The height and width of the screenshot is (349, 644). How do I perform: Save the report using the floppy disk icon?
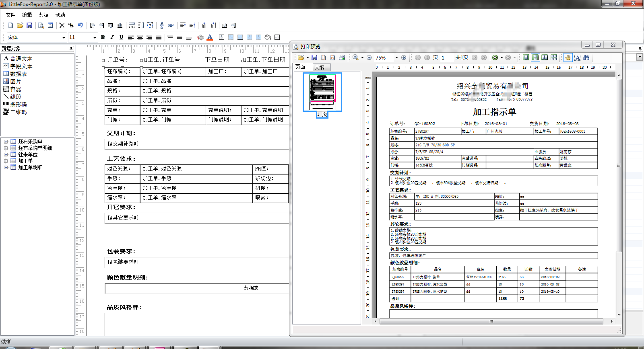tap(29, 25)
